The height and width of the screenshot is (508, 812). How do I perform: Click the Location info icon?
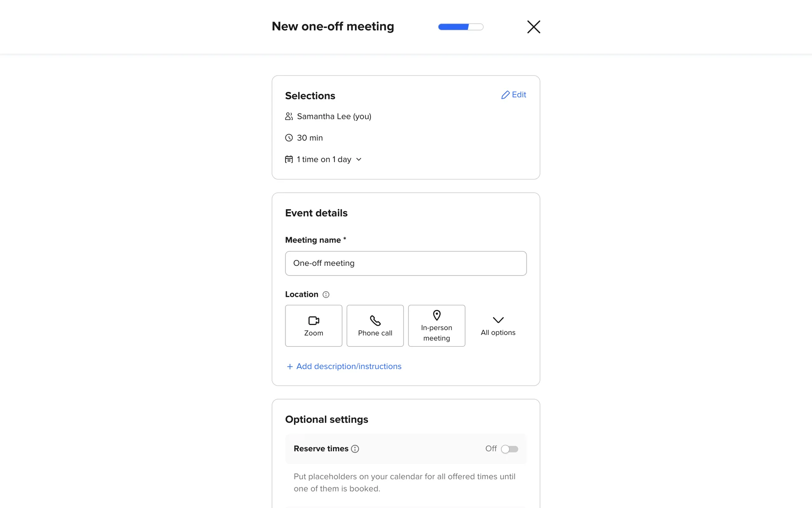(326, 295)
